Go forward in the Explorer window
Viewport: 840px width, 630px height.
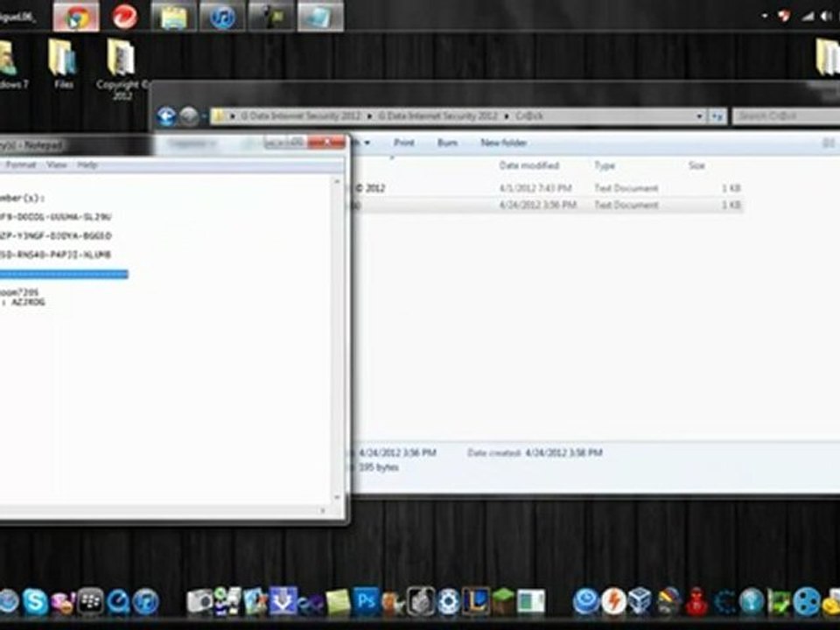click(x=189, y=116)
